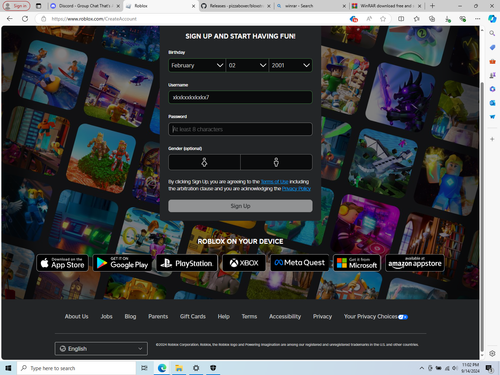Open the Tools briefcase icon in the sidebar
The width and height of the screenshot is (500, 375).
(492, 61)
